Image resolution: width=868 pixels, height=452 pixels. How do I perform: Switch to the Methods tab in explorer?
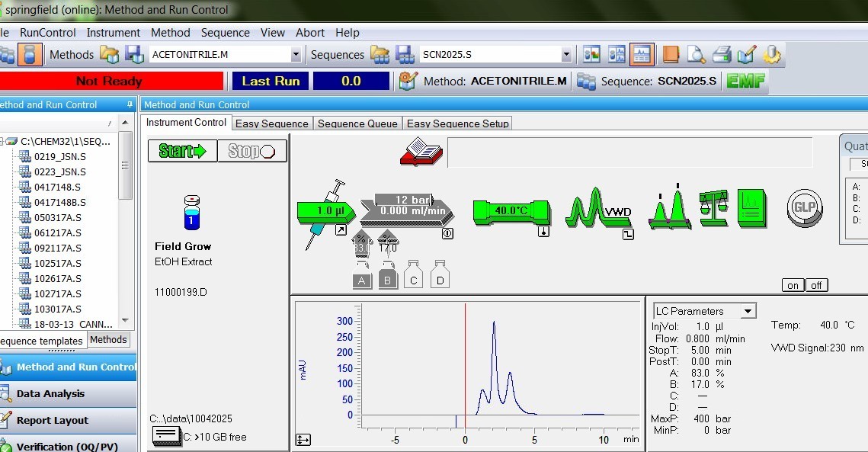pyautogui.click(x=108, y=339)
